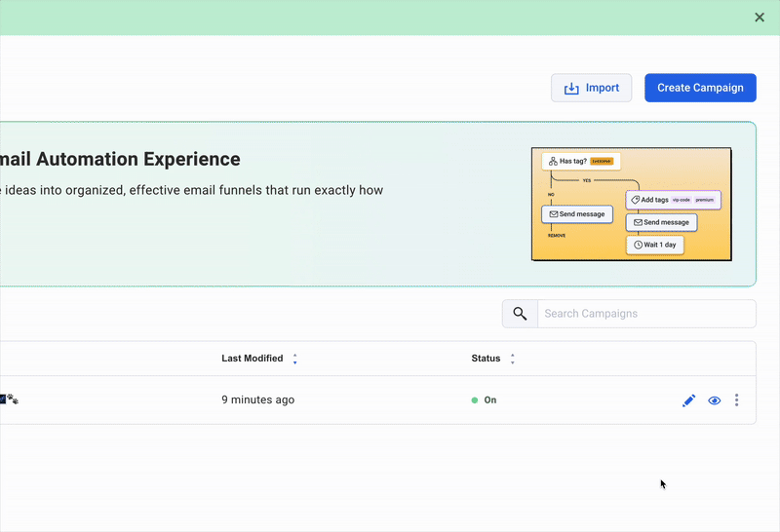Click the Wait 1 day clock node
Viewport: 780px width, 532px height.
[x=655, y=245]
